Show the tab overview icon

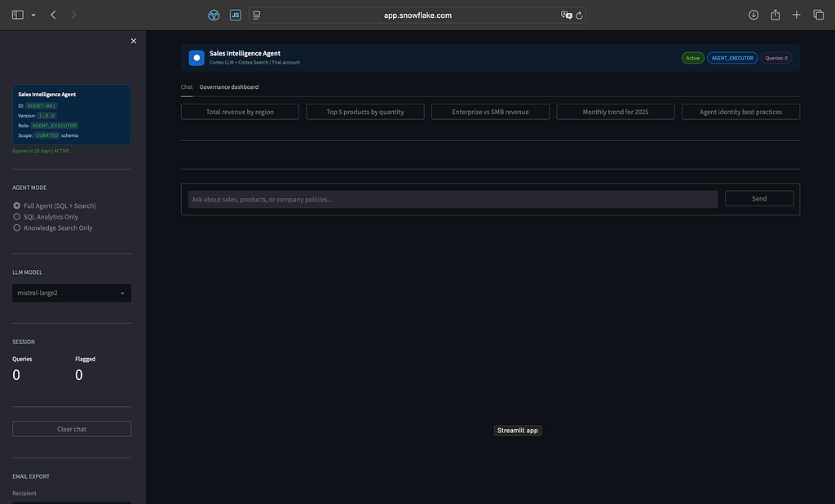(x=819, y=15)
